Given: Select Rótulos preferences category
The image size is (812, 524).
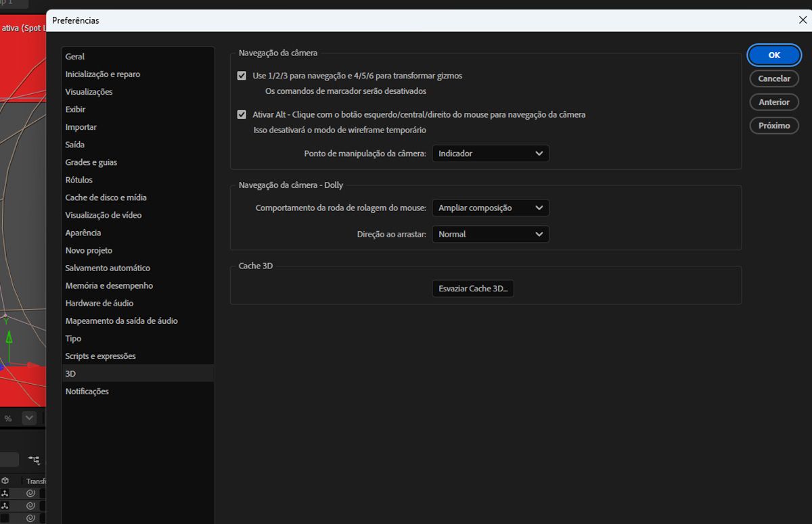Looking at the screenshot, I should point(137,180).
